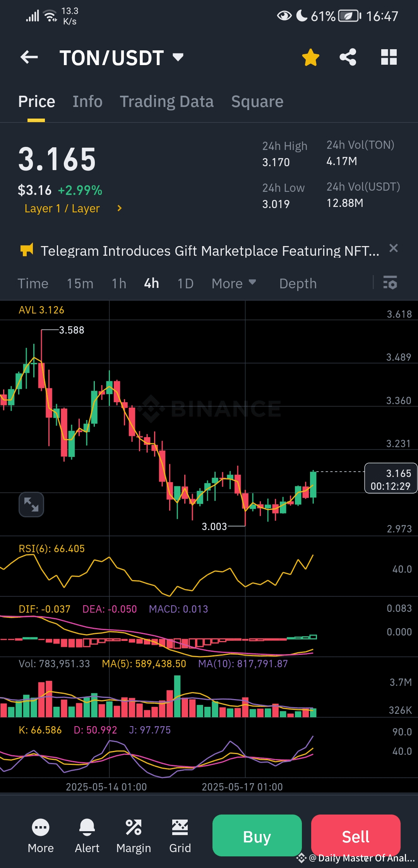Tap the battery icon in status bar

click(x=350, y=16)
